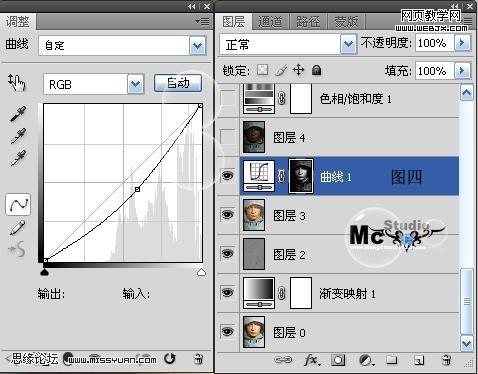Click the chain link on 色相/饱和度 1
The width and height of the screenshot is (478, 374).
(x=282, y=98)
